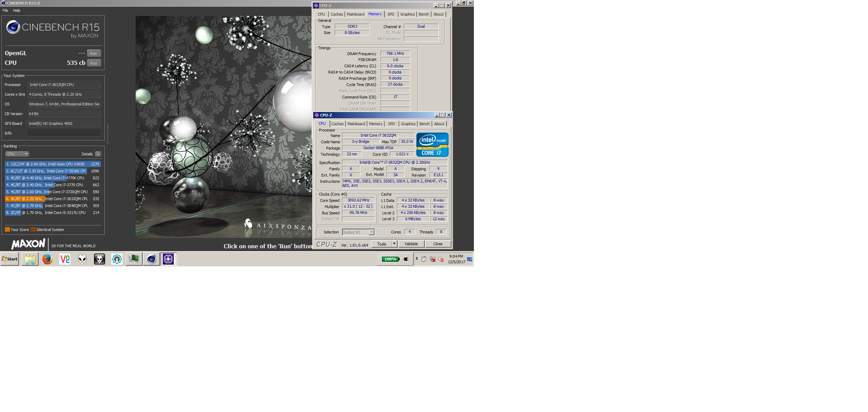Click orange Your Score legend swatch
The width and height of the screenshot is (868, 412).
(x=7, y=230)
